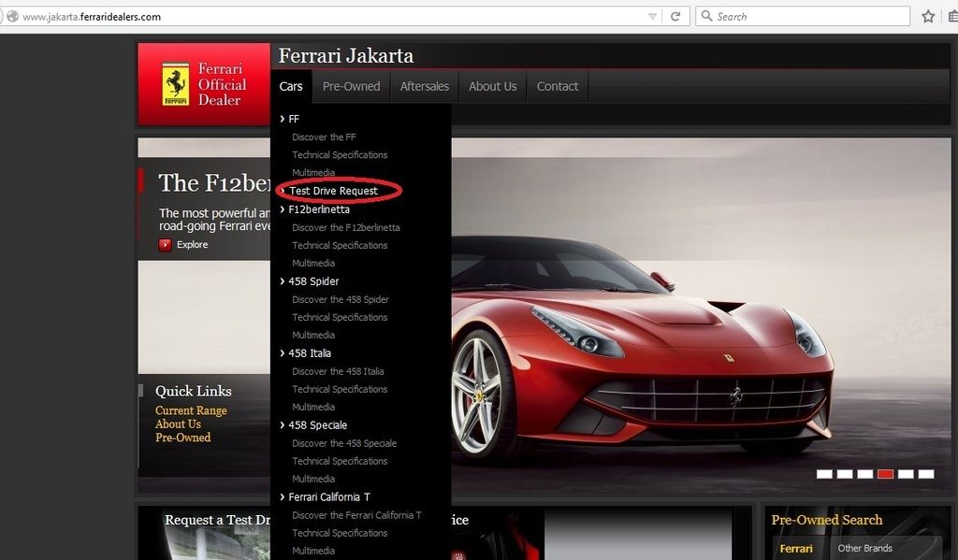Select F12berlinetta in the Cars menu
The height and width of the screenshot is (560, 958).
319,209
